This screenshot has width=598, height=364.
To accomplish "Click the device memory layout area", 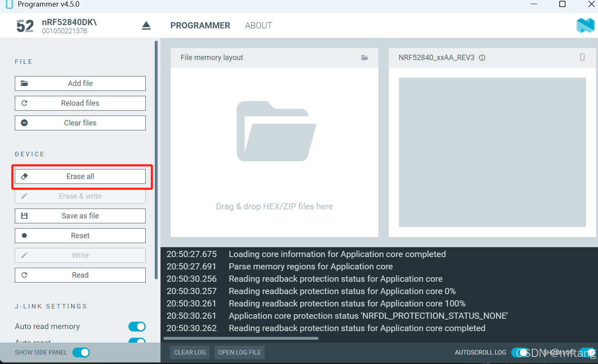I will pos(492,152).
